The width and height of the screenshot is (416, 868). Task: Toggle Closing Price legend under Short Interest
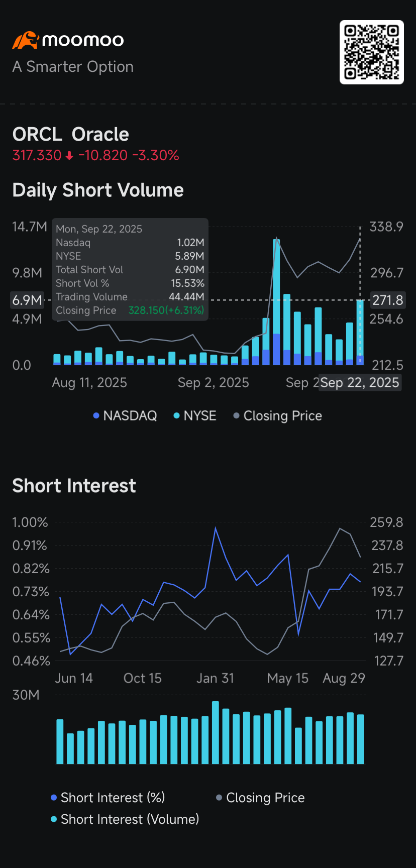pyautogui.click(x=260, y=798)
